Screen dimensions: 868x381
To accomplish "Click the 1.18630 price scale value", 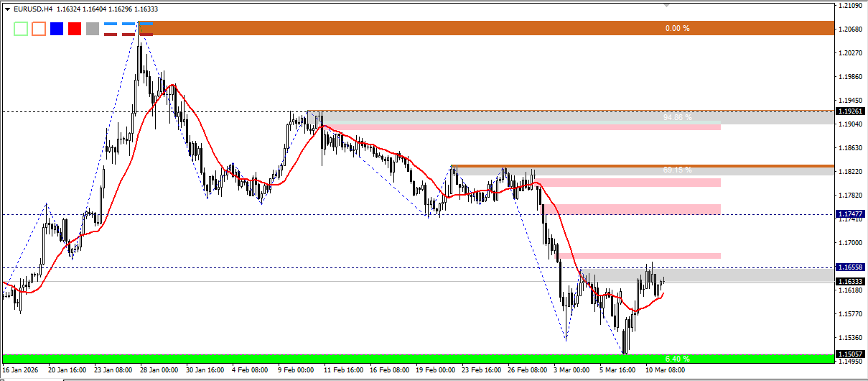I will point(851,148).
